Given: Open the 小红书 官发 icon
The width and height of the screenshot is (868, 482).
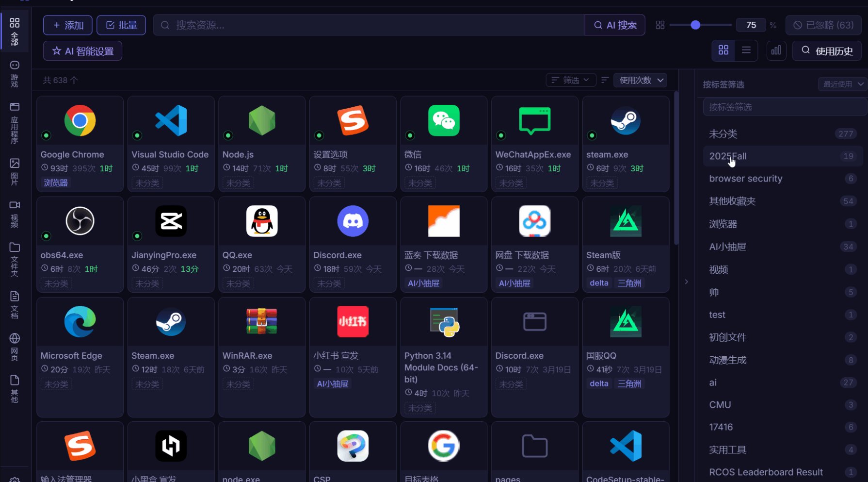Looking at the screenshot, I should pos(353,321).
